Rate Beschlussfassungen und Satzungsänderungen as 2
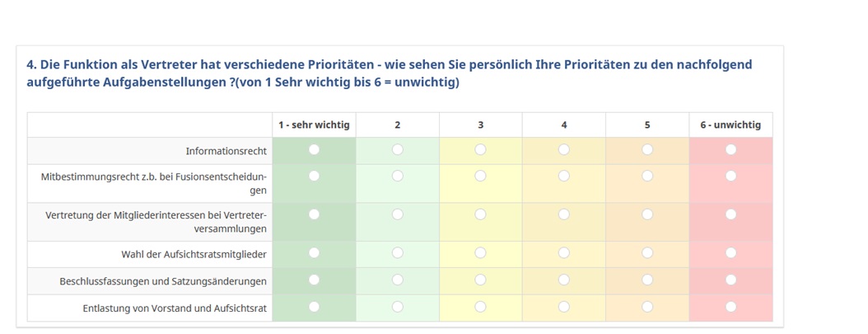Screen dimensions: 868x334 pos(398,280)
